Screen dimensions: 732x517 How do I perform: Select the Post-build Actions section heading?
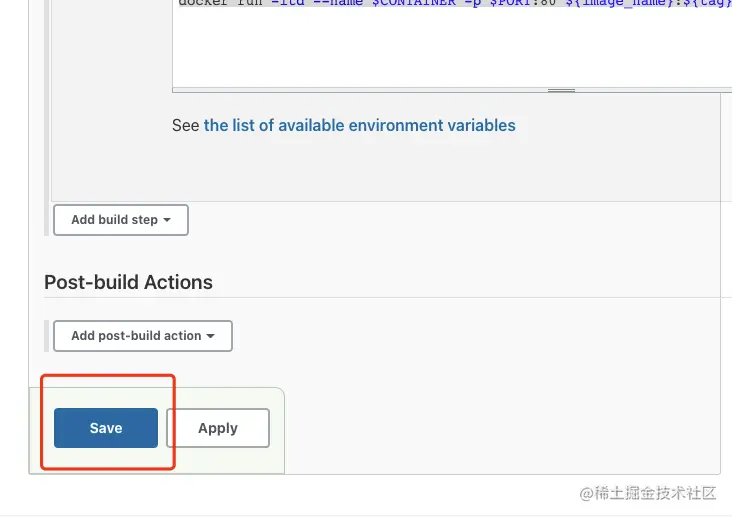point(128,282)
